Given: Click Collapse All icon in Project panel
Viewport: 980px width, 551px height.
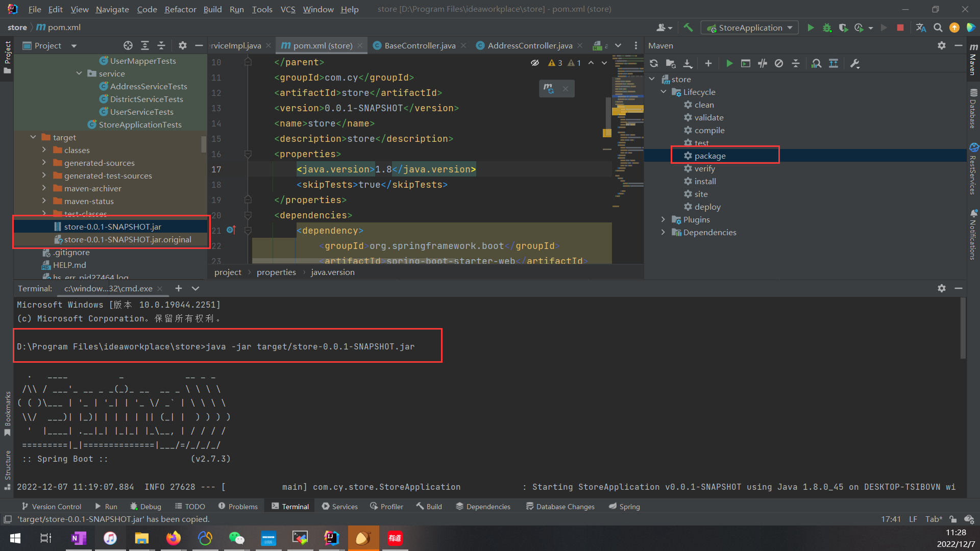Looking at the screenshot, I should point(161,45).
